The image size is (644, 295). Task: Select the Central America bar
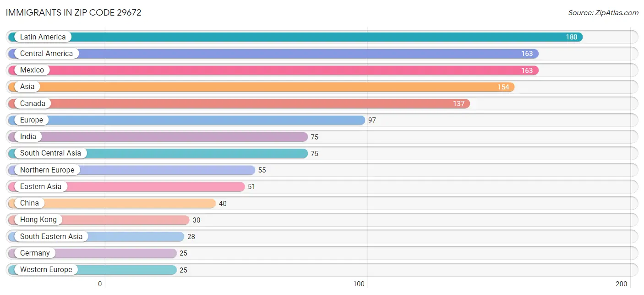tap(273, 54)
